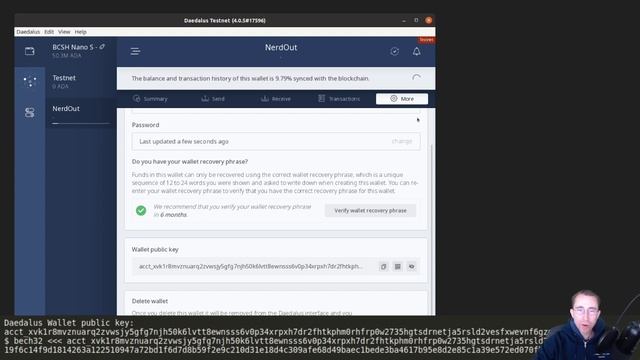
Task: Open the View menu
Action: point(64,32)
